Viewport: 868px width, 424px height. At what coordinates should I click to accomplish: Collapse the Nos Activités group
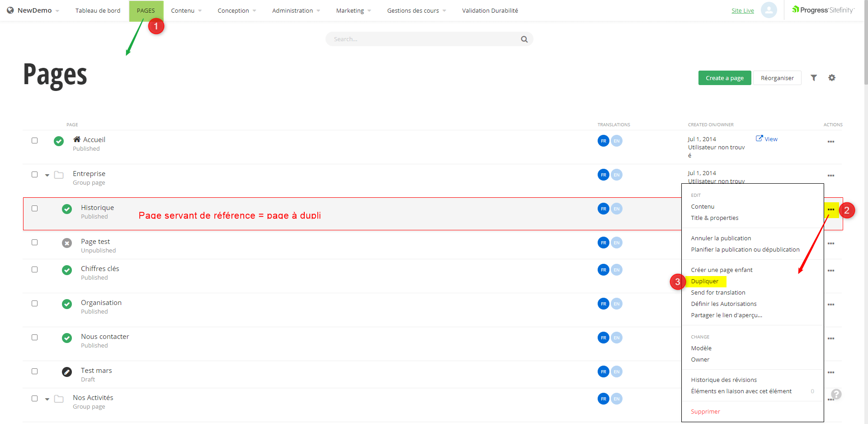47,399
